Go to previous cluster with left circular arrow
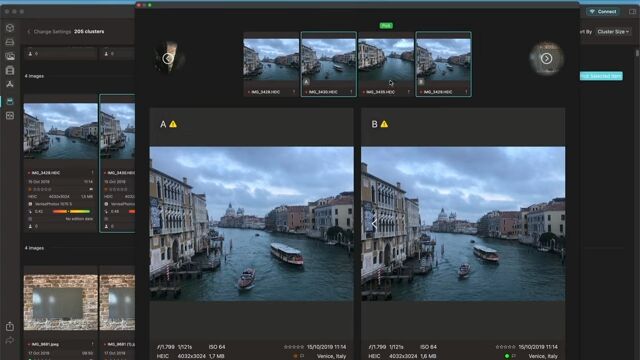Image resolution: width=640 pixels, height=360 pixels. point(167,58)
